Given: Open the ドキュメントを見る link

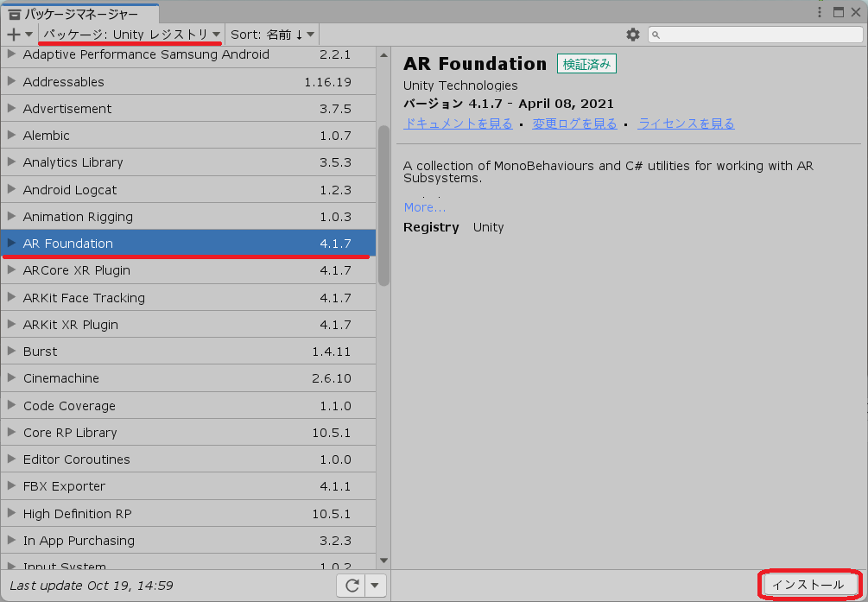Looking at the screenshot, I should (458, 124).
